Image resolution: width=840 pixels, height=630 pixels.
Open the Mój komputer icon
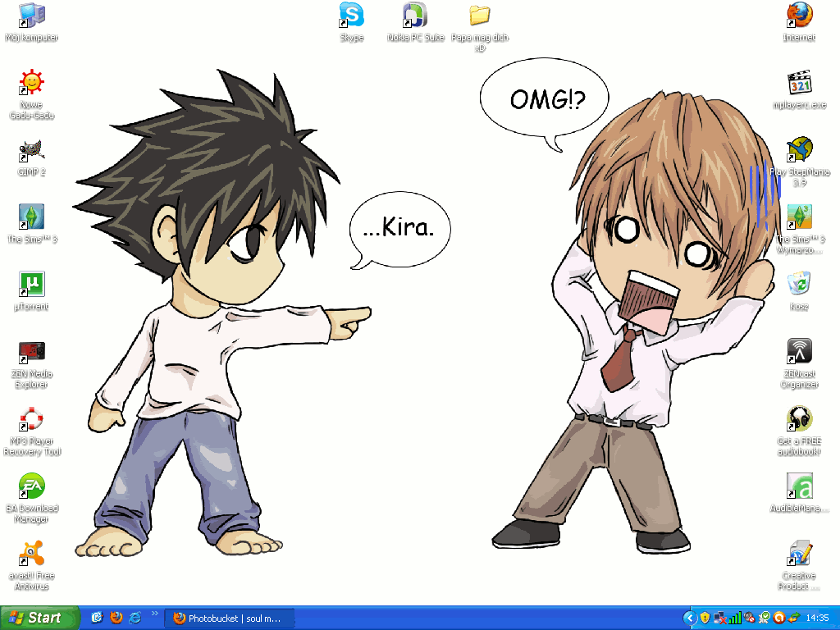point(31,15)
